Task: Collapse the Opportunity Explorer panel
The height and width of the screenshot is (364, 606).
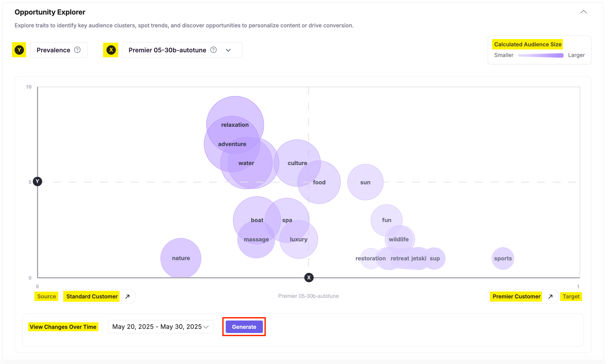Action: (583, 12)
